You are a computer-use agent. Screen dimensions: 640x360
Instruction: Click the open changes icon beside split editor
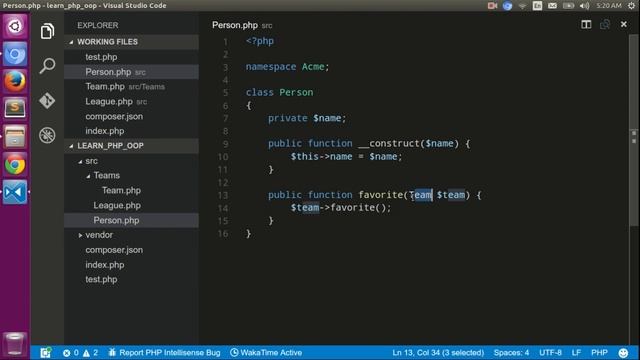click(x=605, y=24)
